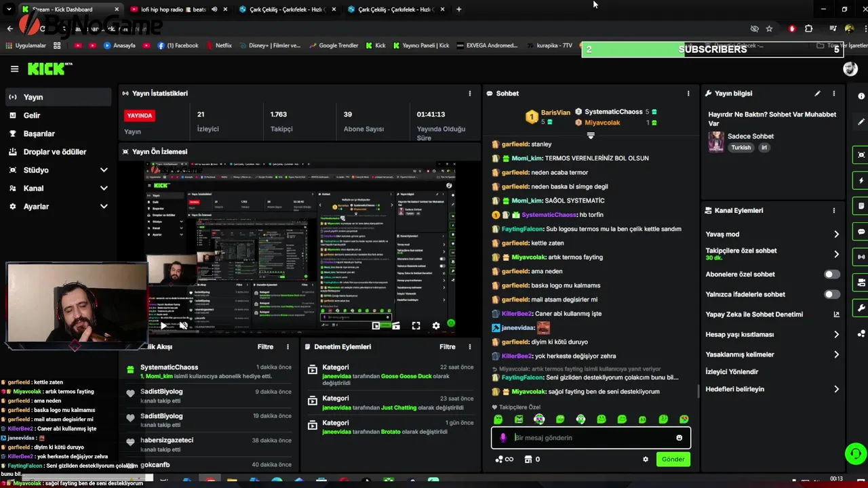Open Kanal Eylemleri three-dot options
The image size is (868, 488).
(x=833, y=211)
